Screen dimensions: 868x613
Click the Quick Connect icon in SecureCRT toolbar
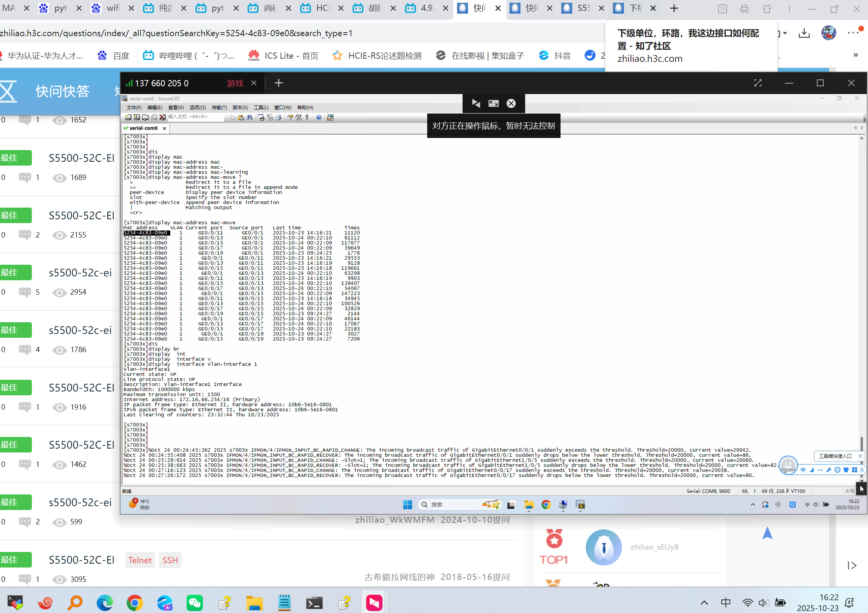point(137,117)
